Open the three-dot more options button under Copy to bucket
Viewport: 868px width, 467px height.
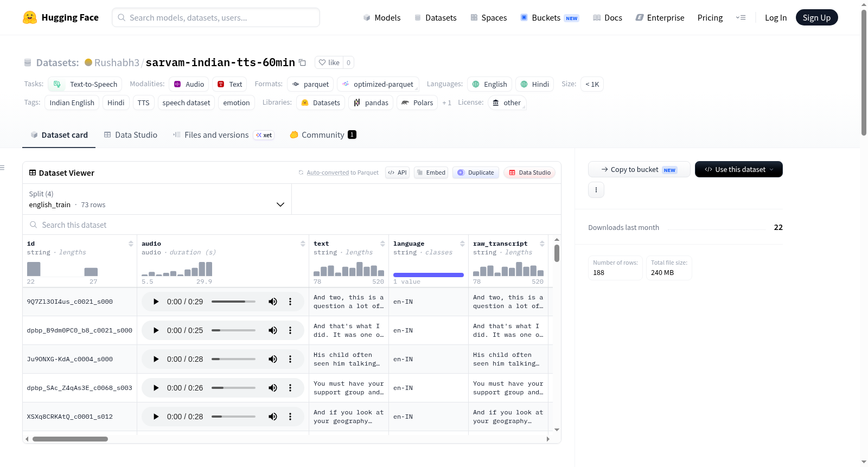click(x=596, y=190)
